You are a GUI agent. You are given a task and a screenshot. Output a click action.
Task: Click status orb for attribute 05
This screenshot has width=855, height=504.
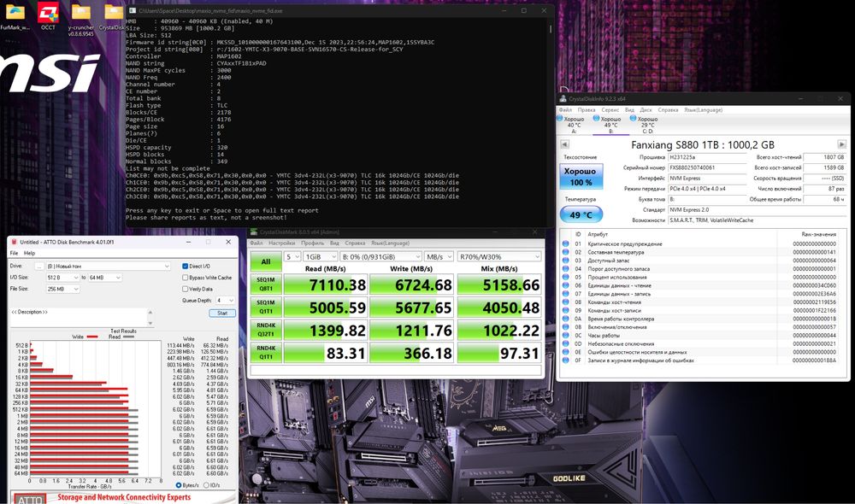(x=565, y=278)
